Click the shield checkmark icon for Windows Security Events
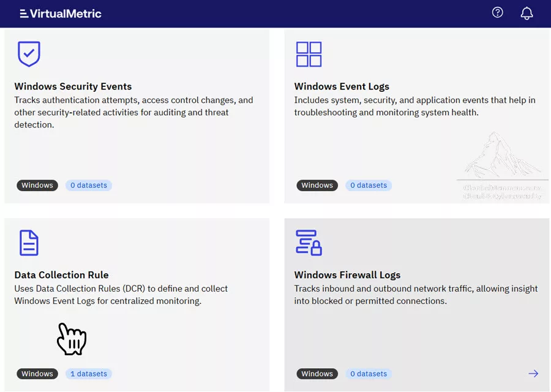The image size is (551, 392). (29, 54)
